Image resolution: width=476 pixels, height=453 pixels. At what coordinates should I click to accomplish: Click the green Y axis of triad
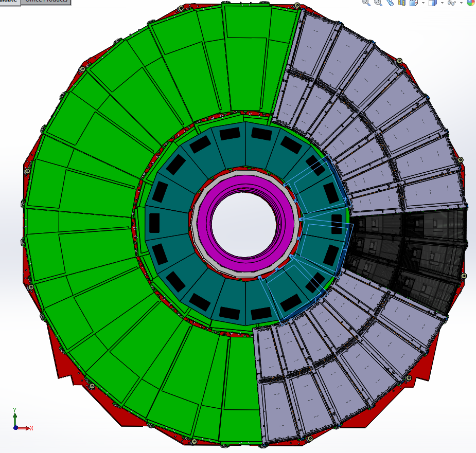pos(15,415)
